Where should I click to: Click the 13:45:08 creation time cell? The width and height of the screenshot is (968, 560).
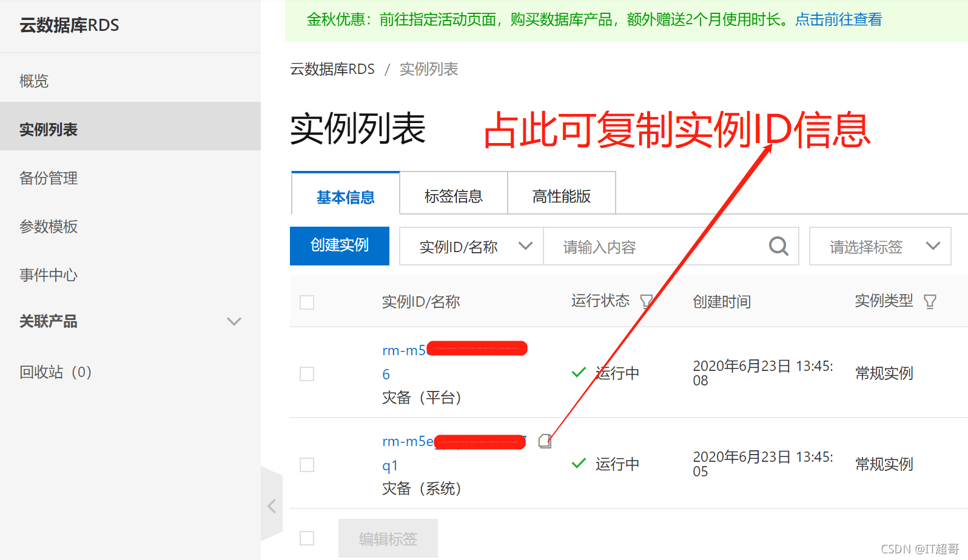(763, 373)
